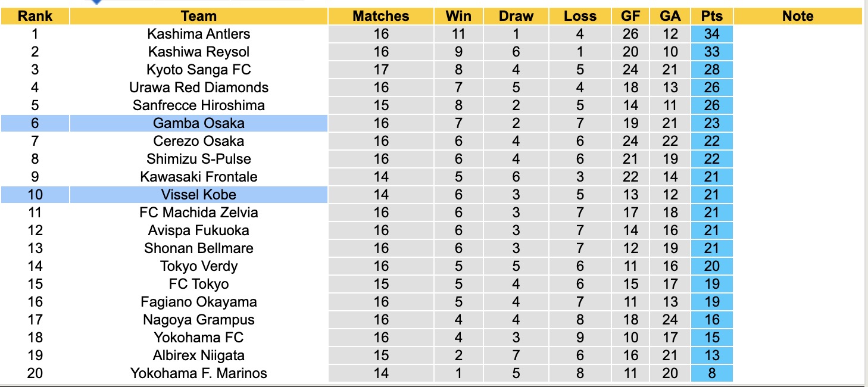
Task: Click the Team column header
Action: pyautogui.click(x=199, y=16)
